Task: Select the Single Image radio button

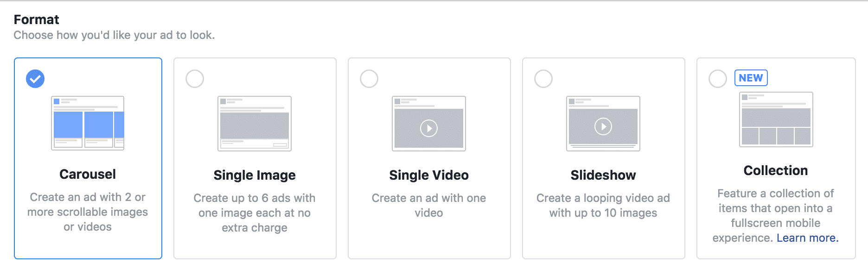Action: [x=195, y=79]
